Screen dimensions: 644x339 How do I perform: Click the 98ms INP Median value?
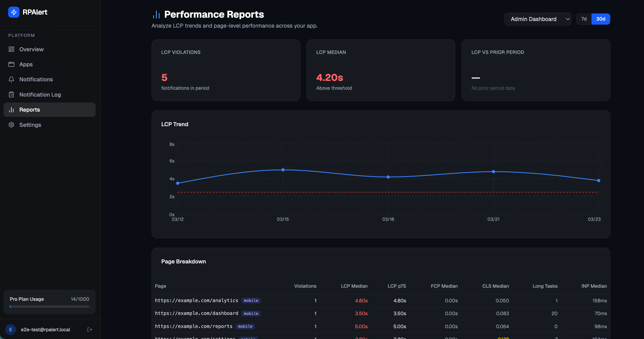coord(600,327)
